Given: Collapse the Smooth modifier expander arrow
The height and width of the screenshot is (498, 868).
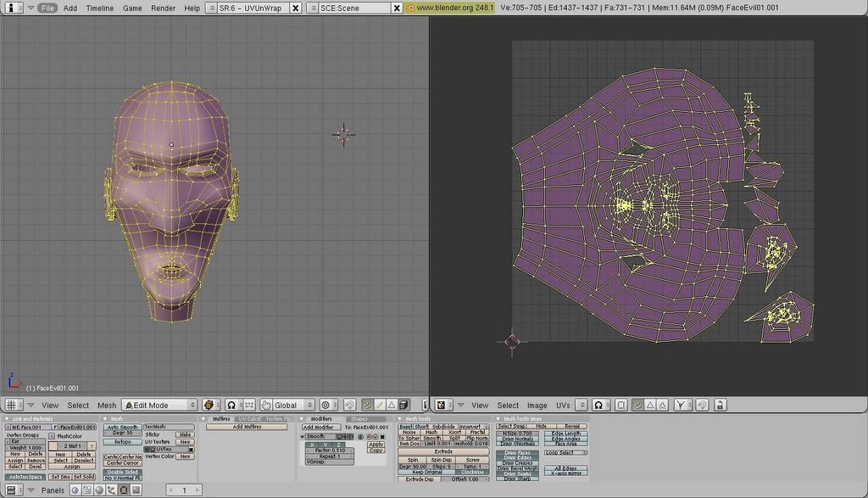Looking at the screenshot, I should tap(303, 437).
